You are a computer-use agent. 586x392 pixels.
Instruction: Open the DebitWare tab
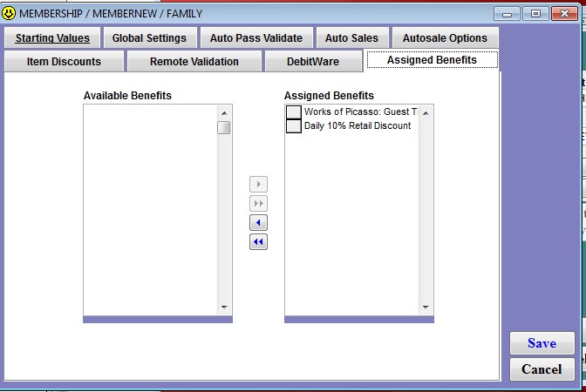(313, 62)
